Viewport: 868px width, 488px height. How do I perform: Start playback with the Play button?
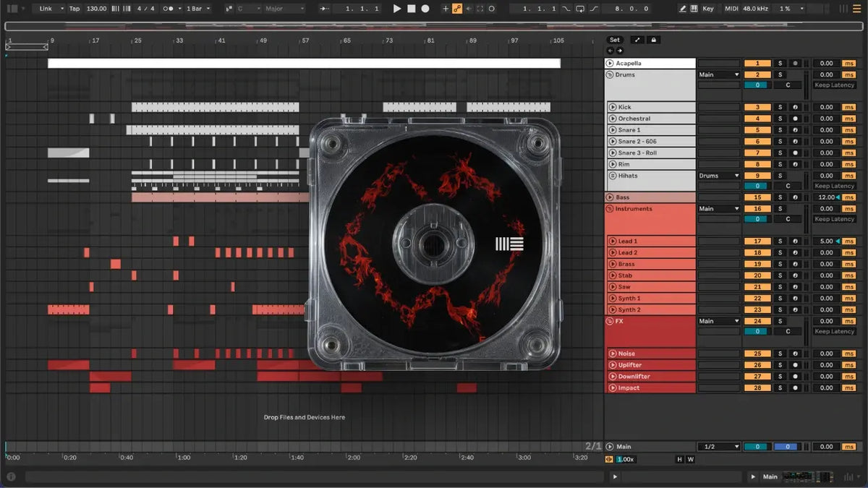[396, 9]
